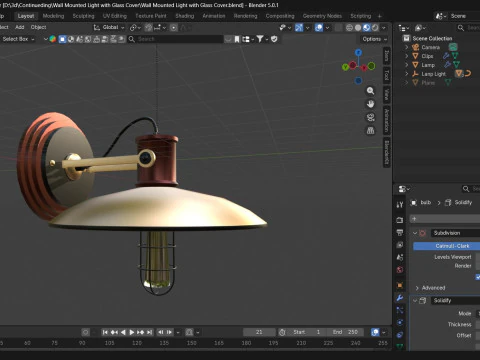Open the Output properties tab icon

click(400, 232)
